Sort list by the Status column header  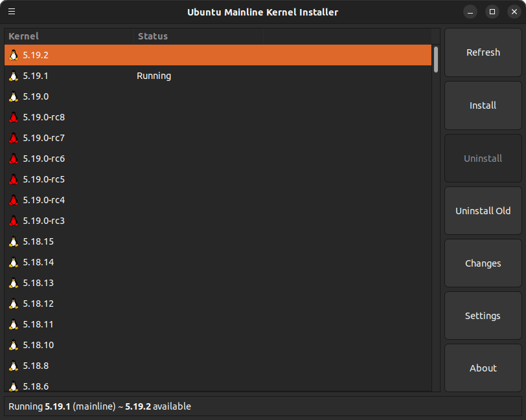(199, 36)
